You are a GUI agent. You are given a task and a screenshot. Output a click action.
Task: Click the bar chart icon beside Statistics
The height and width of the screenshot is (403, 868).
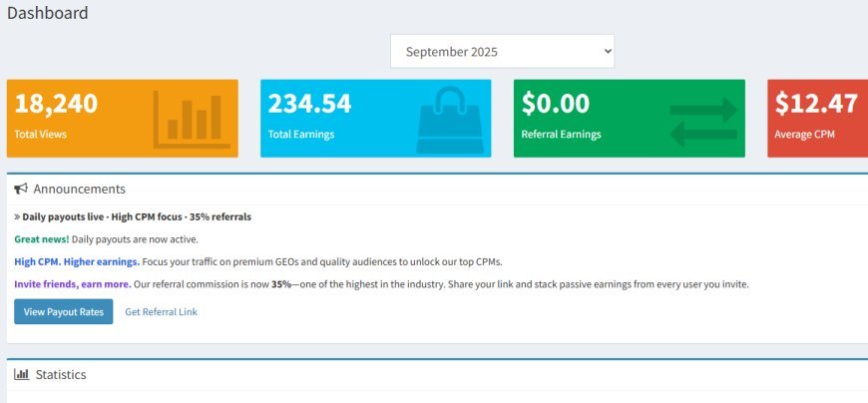[21, 374]
